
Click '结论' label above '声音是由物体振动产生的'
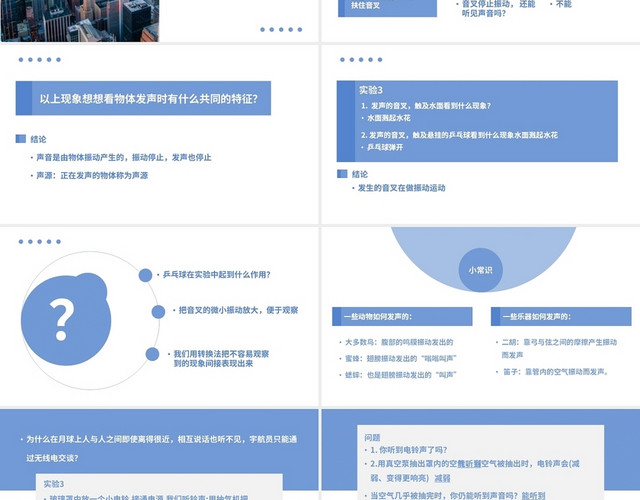click(38, 139)
